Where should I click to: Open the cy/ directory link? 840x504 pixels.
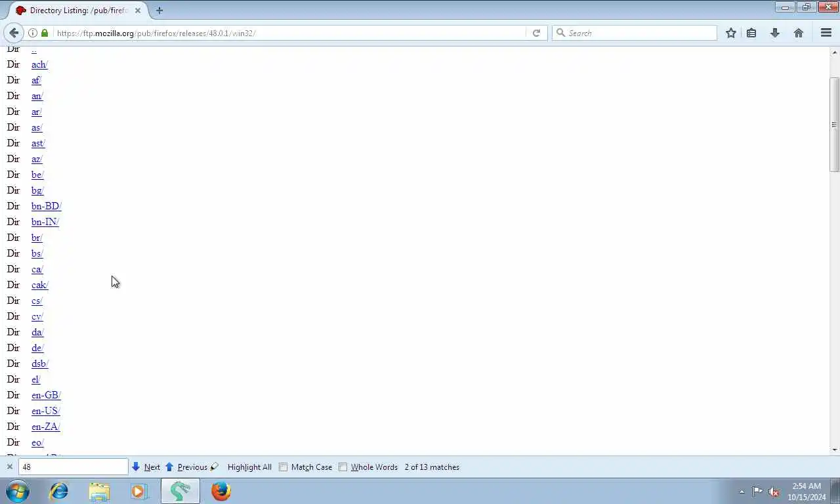[37, 316]
